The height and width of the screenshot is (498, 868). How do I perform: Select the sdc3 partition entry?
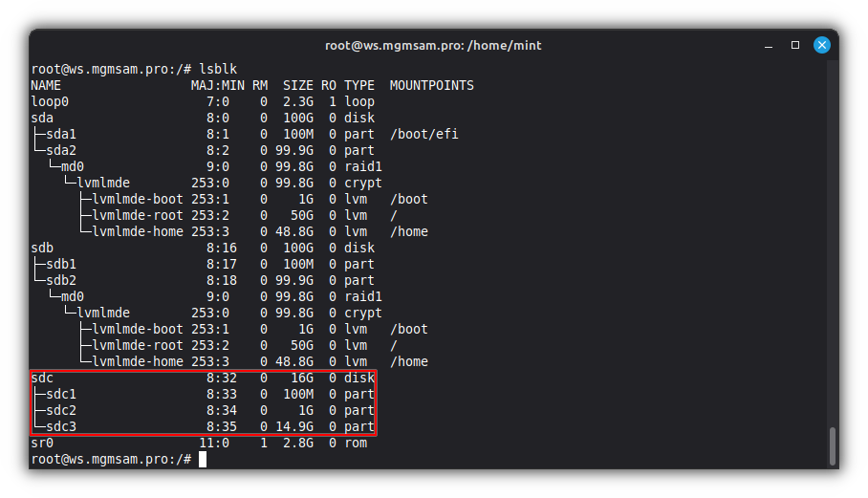pyautogui.click(x=61, y=426)
